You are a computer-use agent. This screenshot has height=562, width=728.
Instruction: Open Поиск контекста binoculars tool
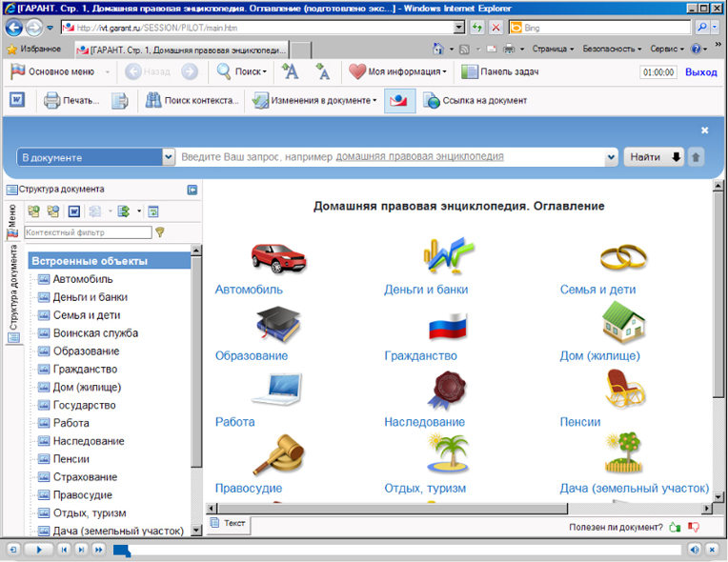(192, 100)
